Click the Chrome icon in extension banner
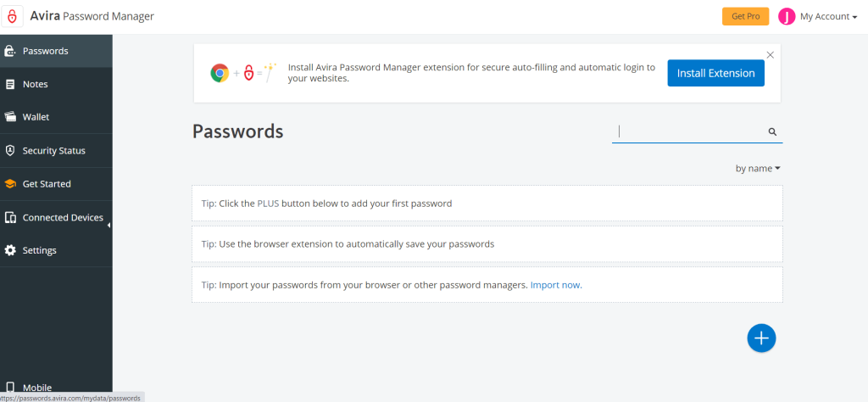The height and width of the screenshot is (402, 868). 220,73
